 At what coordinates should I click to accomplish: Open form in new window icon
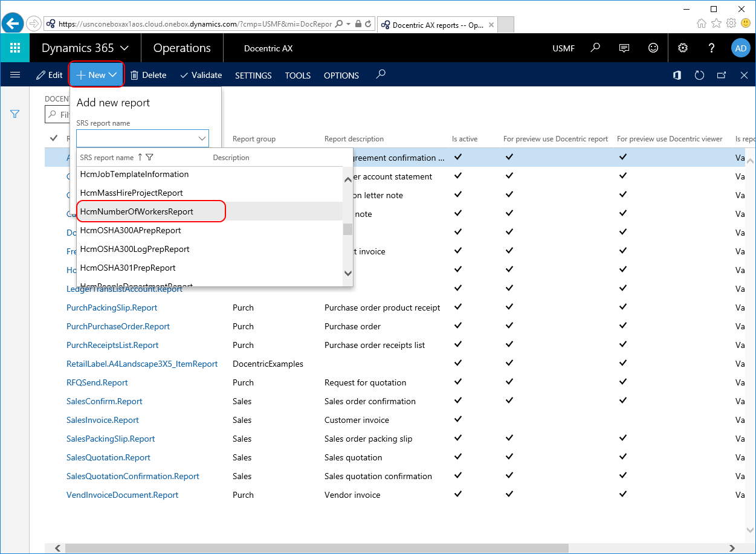(x=722, y=75)
